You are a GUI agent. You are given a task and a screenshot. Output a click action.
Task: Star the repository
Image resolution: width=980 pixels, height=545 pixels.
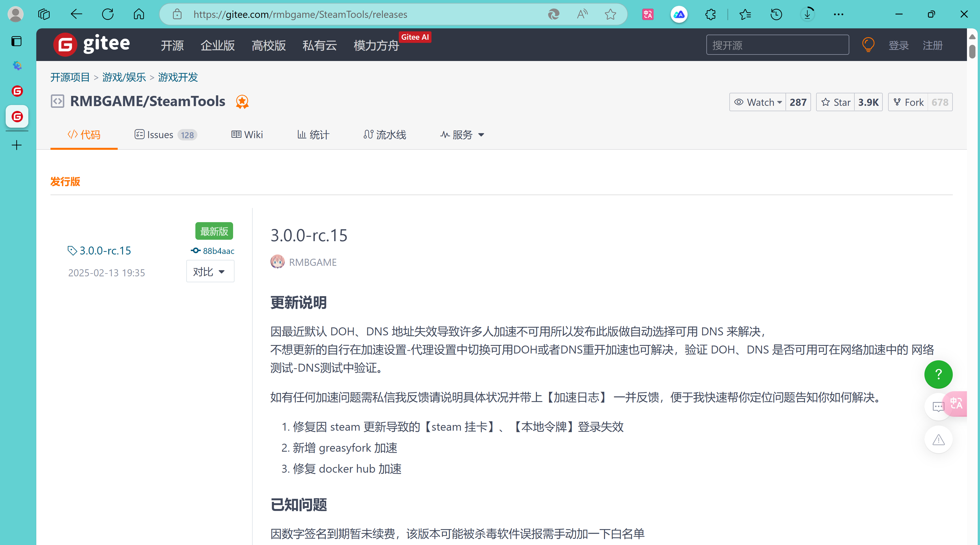click(x=835, y=102)
